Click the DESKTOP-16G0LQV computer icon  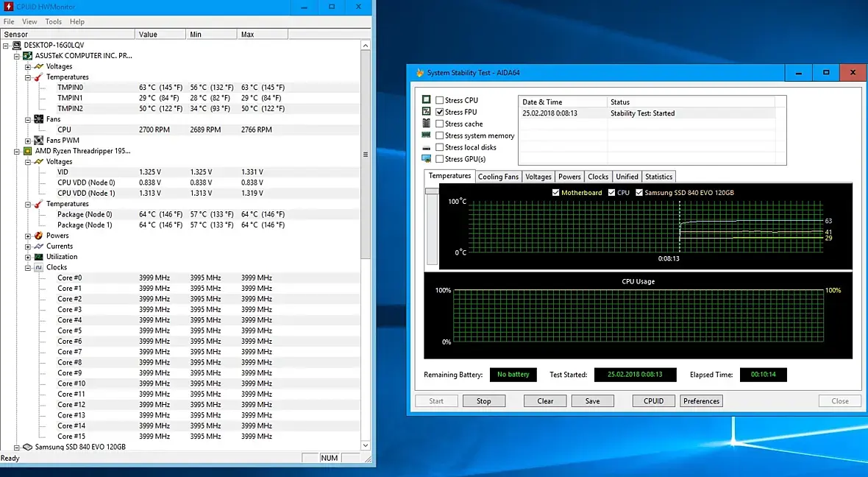tap(17, 46)
